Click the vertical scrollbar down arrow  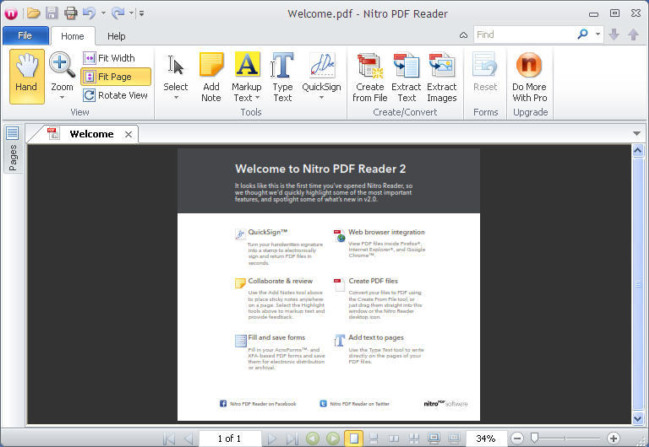pos(638,418)
